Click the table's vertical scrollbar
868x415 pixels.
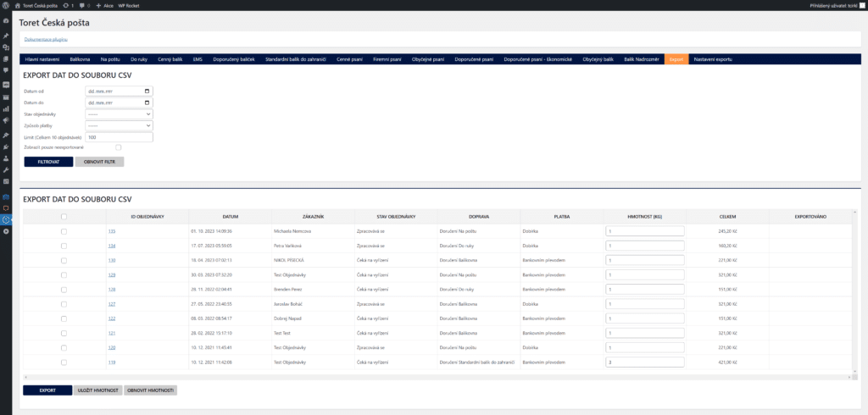[854, 292]
